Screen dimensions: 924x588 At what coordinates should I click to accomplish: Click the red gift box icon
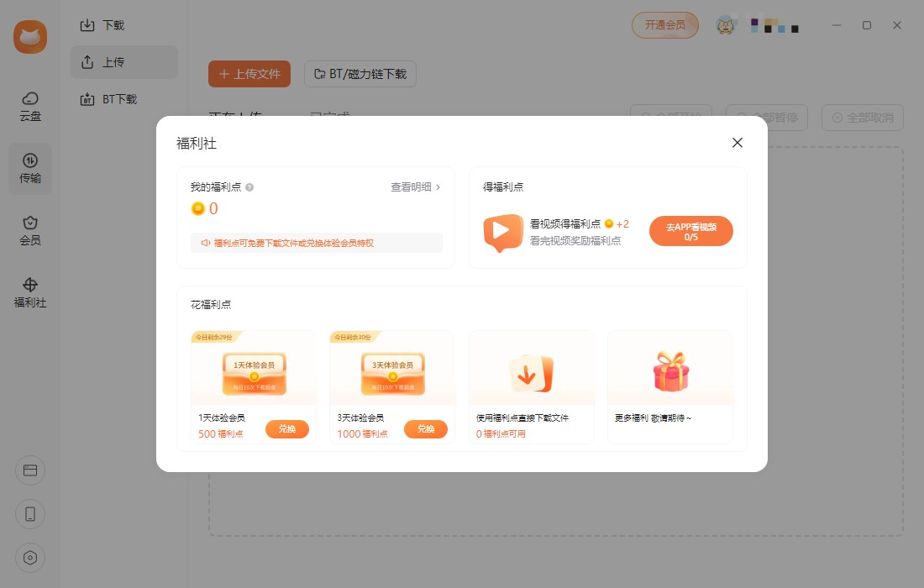point(670,372)
